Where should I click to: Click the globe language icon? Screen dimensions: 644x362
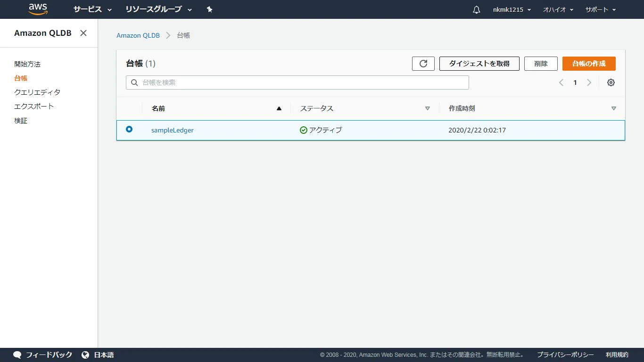coord(85,355)
